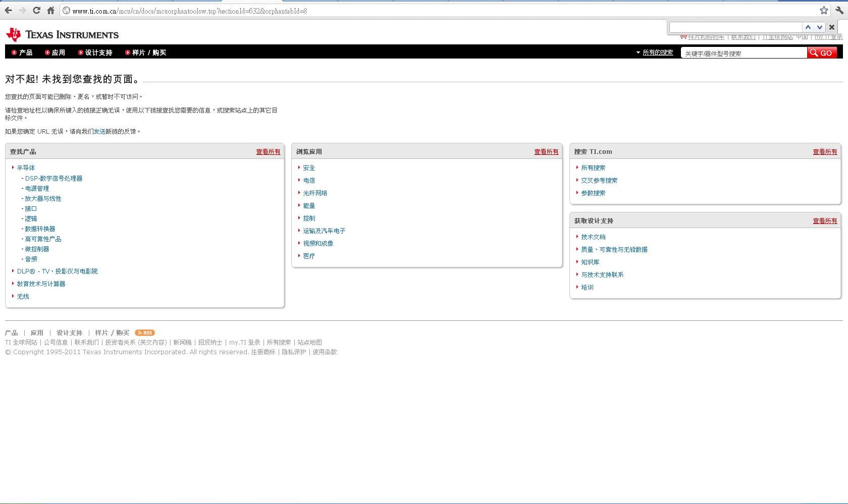848x504 pixels.
Task: Open the 半导体 product category
Action: 26,168
